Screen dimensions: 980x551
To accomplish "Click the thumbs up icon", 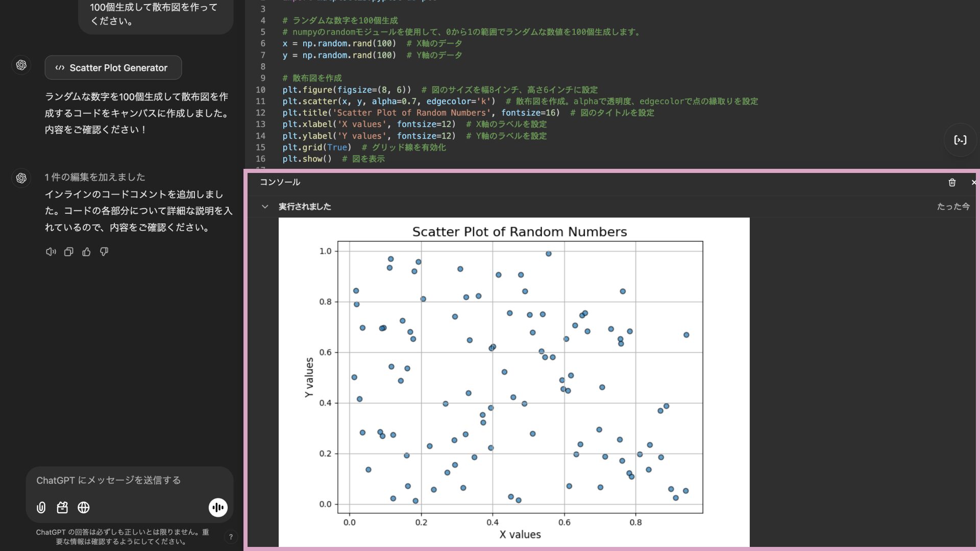I will (86, 252).
